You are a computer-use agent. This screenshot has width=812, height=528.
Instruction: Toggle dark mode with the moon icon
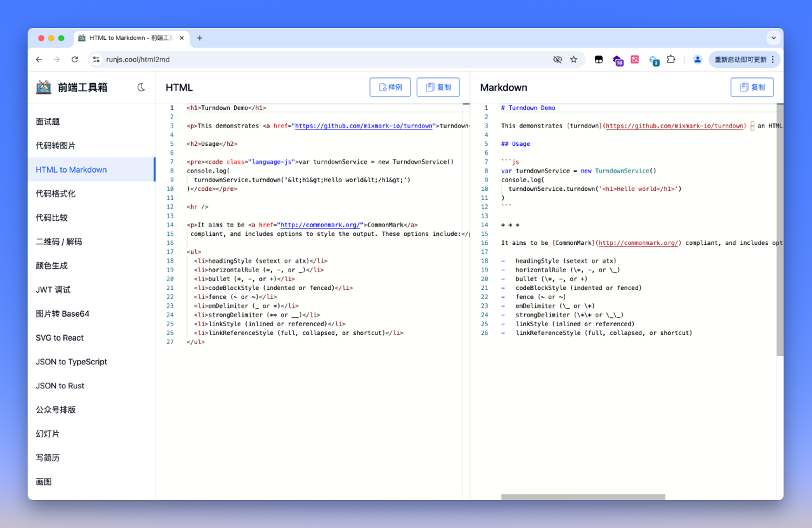pyautogui.click(x=141, y=88)
